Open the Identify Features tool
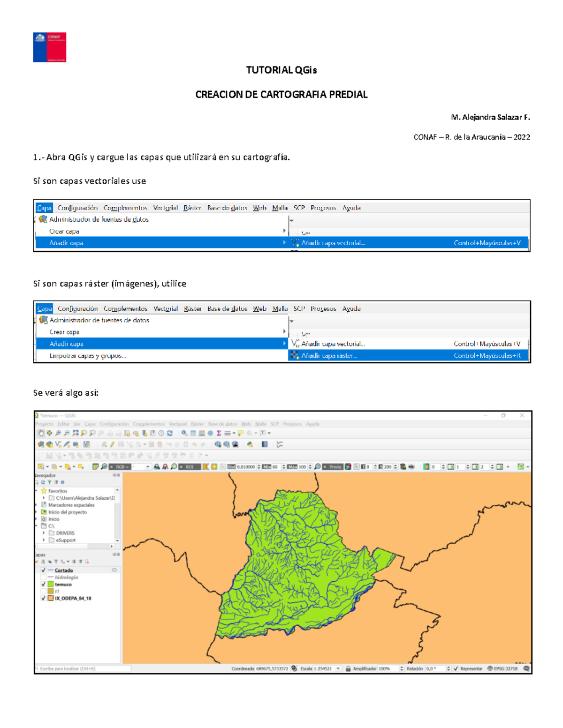Image resolution: width=563 pixels, height=728 pixels. point(185,433)
